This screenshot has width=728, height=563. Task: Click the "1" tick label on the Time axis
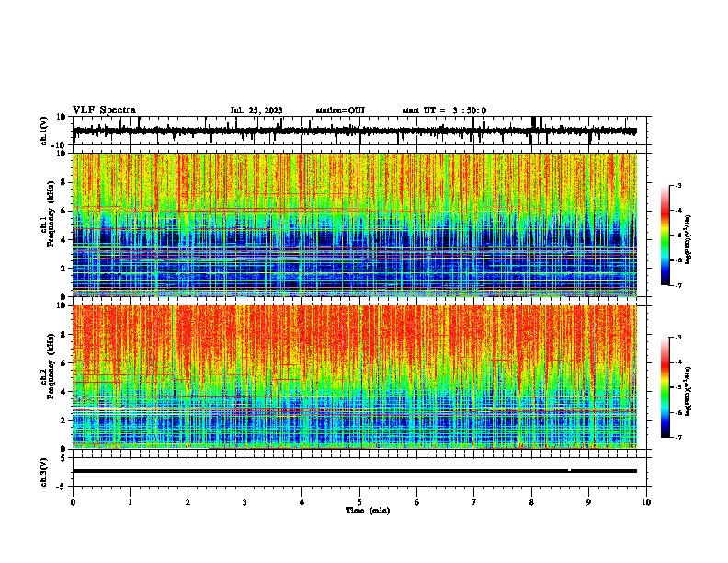coord(130,502)
